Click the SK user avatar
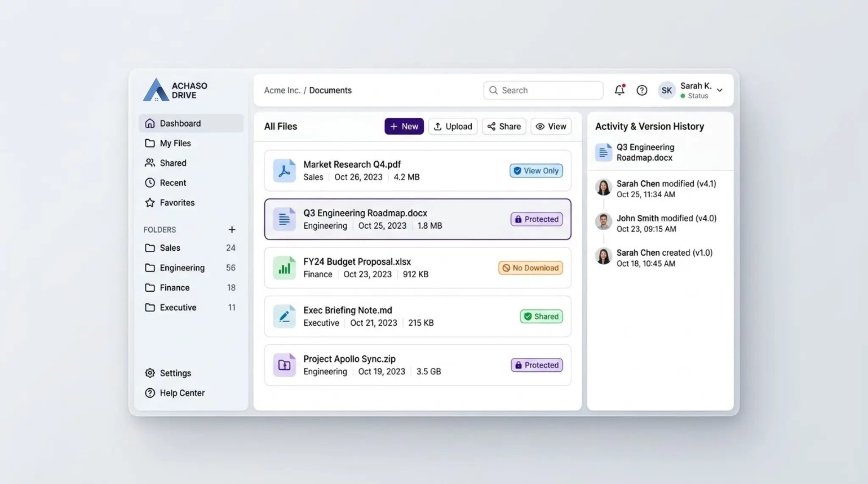This screenshot has width=868, height=484. (x=667, y=90)
